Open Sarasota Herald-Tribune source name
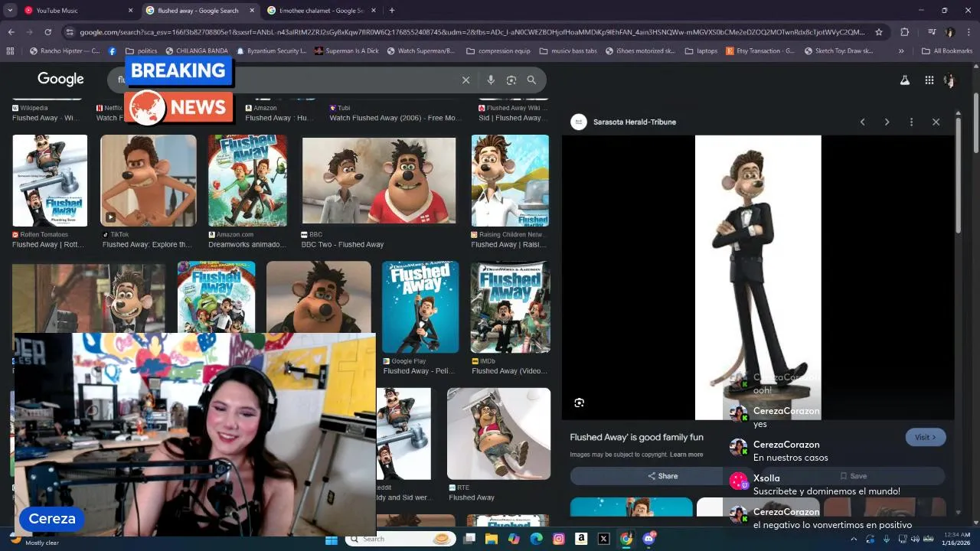This screenshot has width=980, height=551. tap(634, 122)
